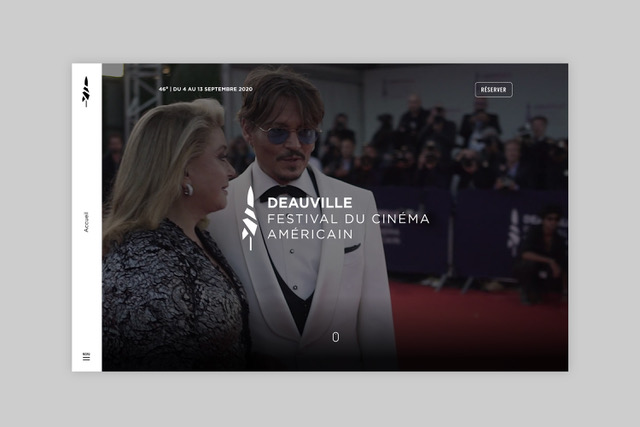This screenshot has width=640, height=427.
Task: Click the large white feather logo
Action: pos(250,218)
